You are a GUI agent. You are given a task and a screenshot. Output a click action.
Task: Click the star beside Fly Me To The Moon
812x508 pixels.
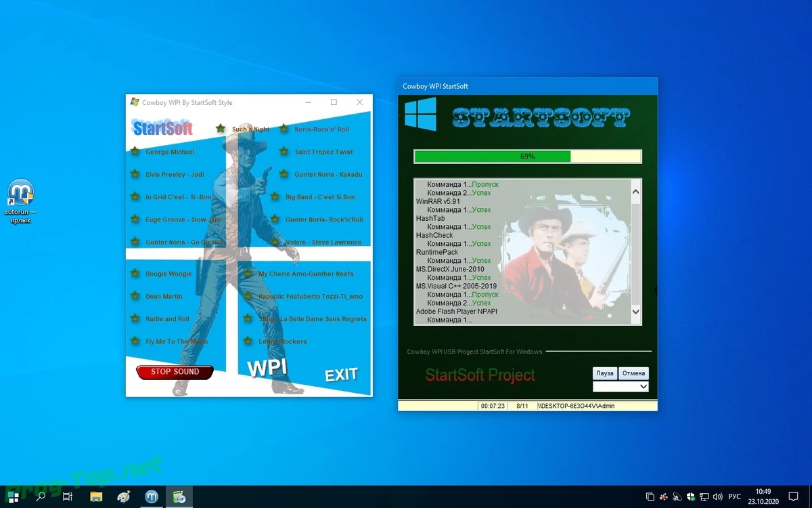point(135,341)
